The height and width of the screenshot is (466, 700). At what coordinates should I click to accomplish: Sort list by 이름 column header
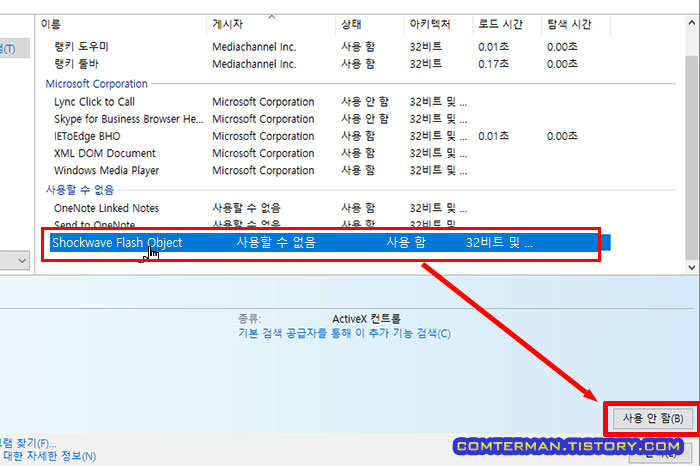click(x=121, y=24)
